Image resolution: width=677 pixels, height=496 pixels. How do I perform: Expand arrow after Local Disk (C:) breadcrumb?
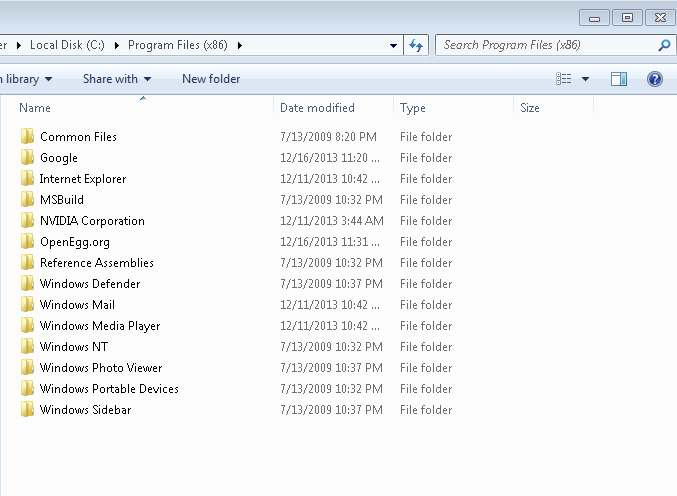point(117,45)
